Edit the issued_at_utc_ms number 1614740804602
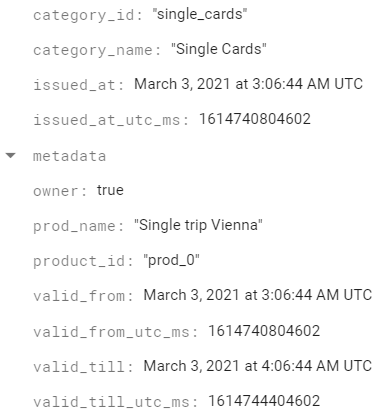 click(255, 119)
